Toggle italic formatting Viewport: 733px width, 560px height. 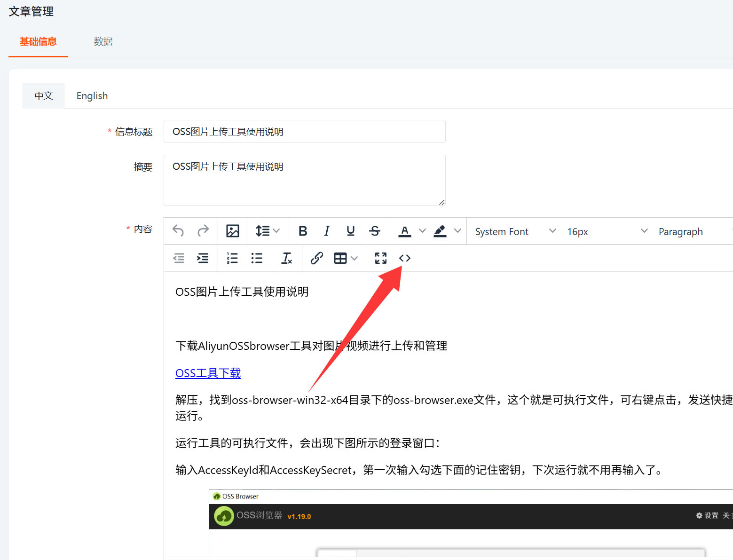click(x=327, y=231)
